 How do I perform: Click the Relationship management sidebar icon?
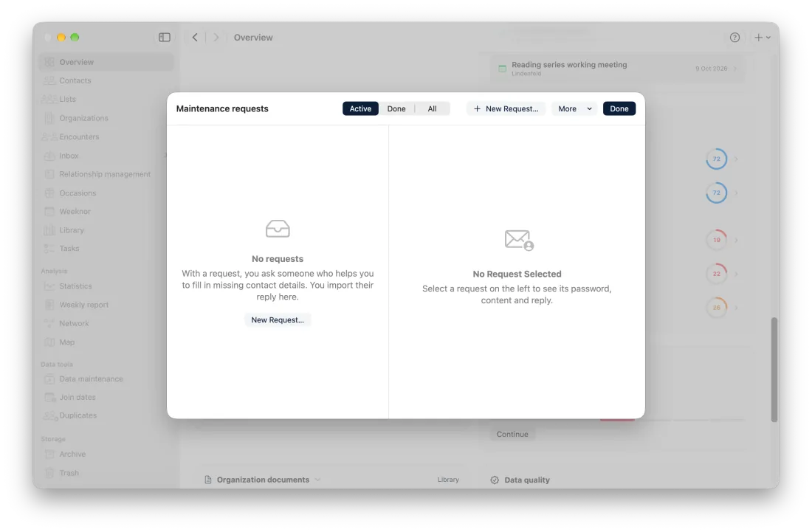click(x=49, y=174)
